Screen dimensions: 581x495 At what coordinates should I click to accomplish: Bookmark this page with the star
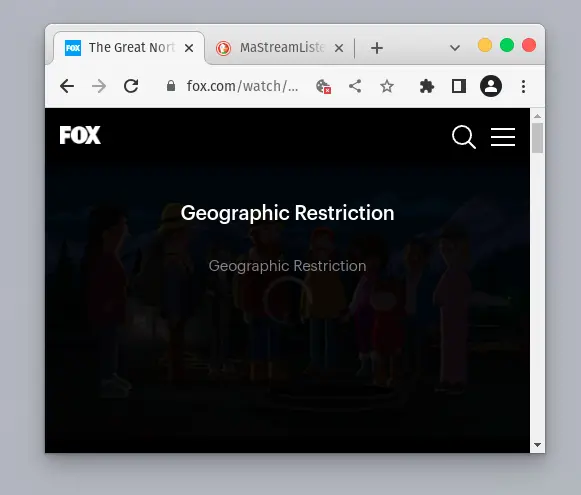[x=387, y=86]
